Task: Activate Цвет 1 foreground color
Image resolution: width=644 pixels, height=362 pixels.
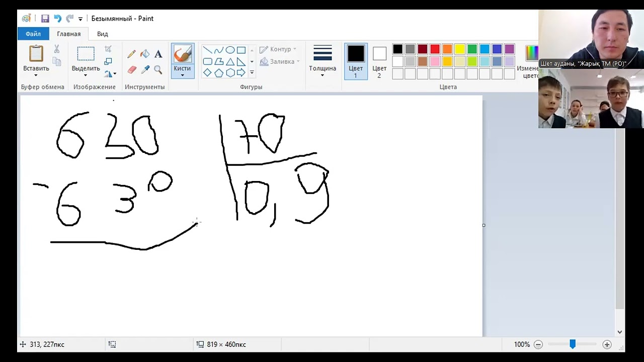Action: [356, 61]
